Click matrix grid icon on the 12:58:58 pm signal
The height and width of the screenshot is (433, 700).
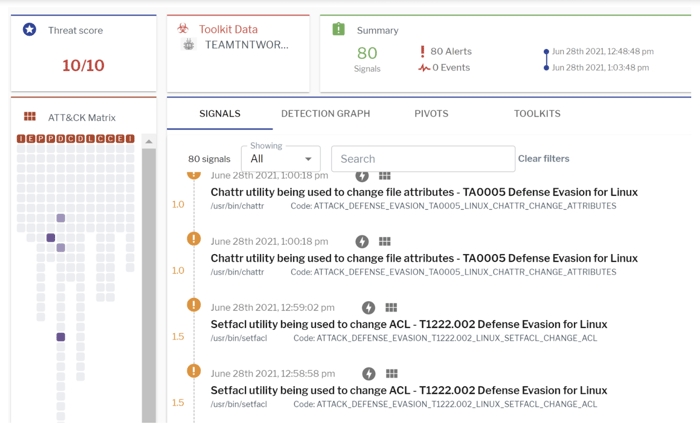click(x=391, y=374)
